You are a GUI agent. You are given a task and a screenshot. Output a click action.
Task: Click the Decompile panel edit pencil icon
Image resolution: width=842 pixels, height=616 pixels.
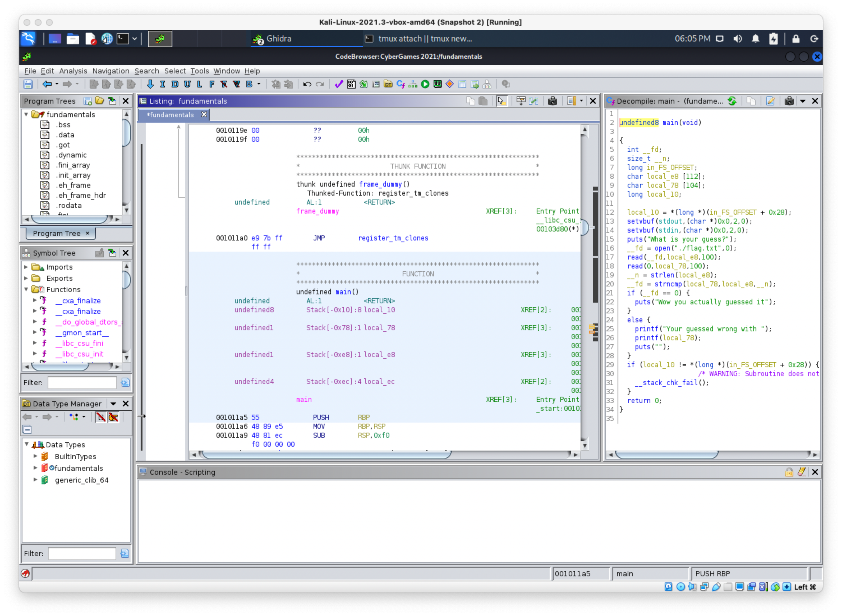[771, 101]
